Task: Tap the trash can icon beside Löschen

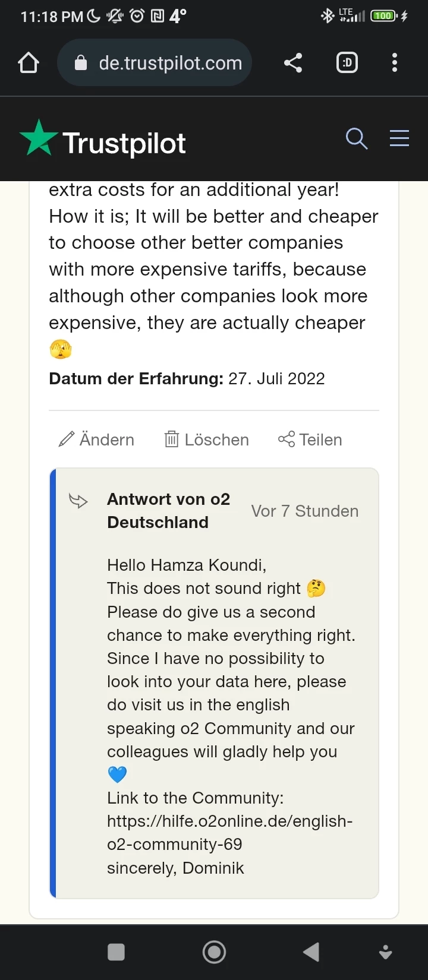Action: click(x=171, y=440)
